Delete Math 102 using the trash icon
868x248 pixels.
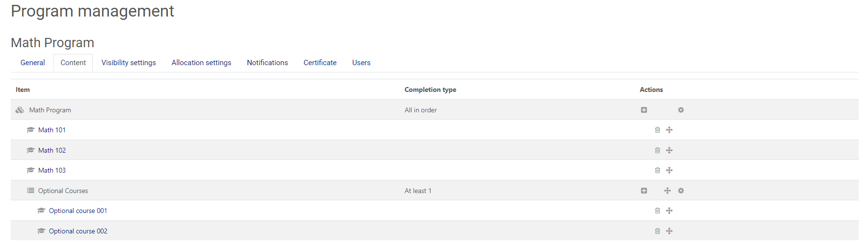pyautogui.click(x=657, y=150)
